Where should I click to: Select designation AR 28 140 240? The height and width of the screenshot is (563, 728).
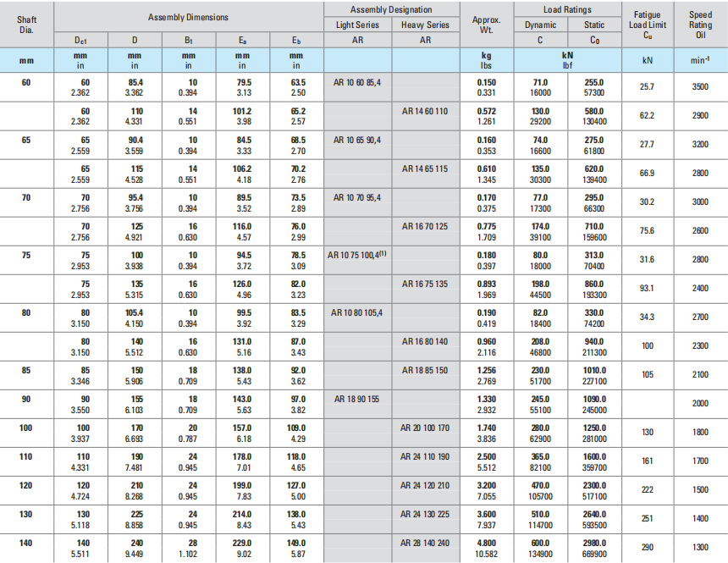tap(425, 543)
